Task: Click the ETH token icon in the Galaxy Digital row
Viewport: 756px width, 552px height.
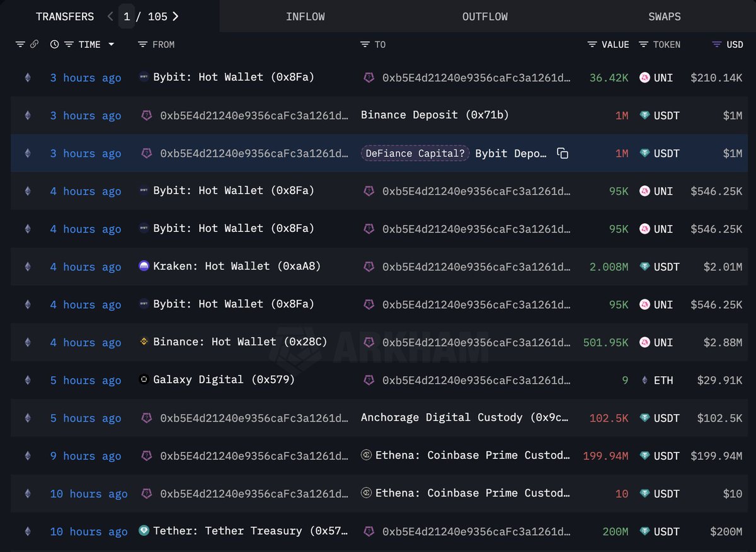Action: (x=644, y=381)
